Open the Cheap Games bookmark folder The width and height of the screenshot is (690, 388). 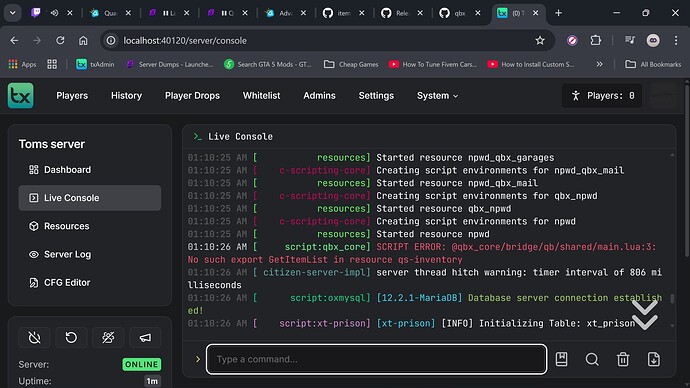click(x=351, y=64)
